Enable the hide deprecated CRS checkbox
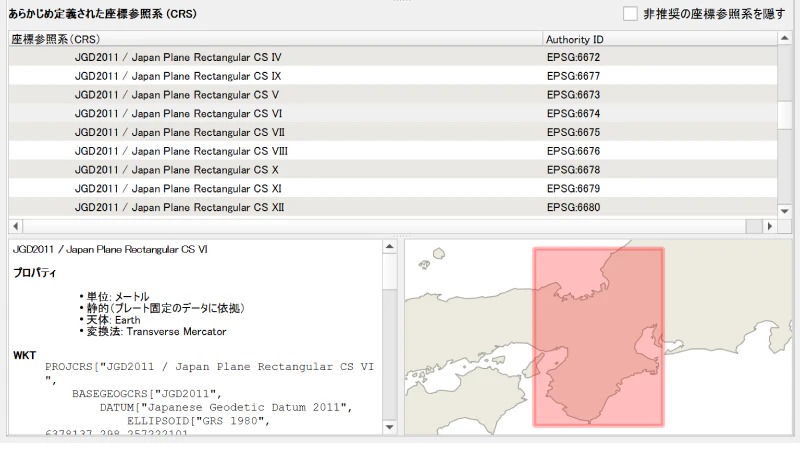800x450 pixels. (630, 14)
